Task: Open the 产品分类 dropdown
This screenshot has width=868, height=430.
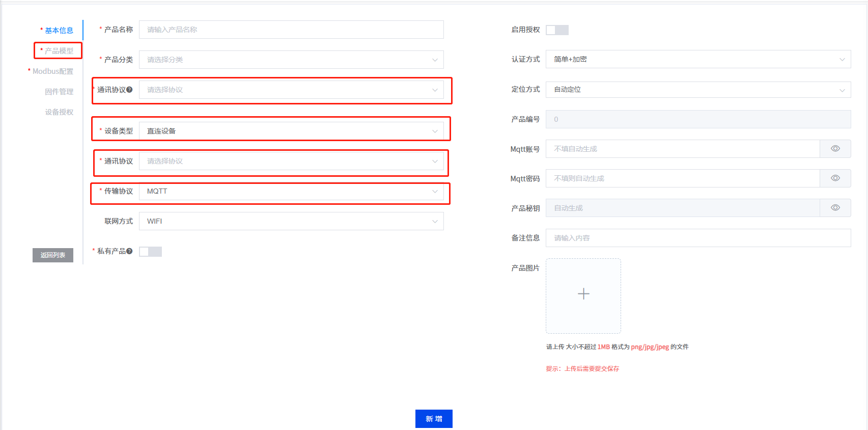Action: (291, 60)
